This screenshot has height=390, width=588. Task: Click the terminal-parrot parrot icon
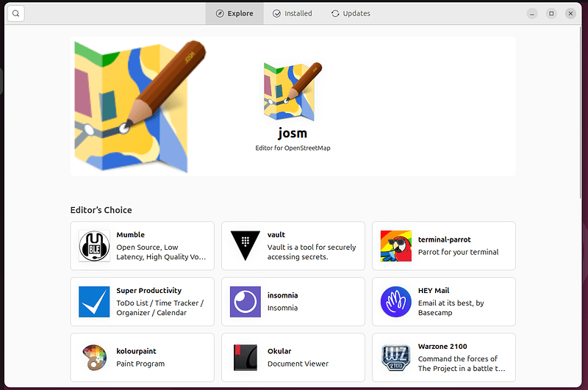[396, 246]
